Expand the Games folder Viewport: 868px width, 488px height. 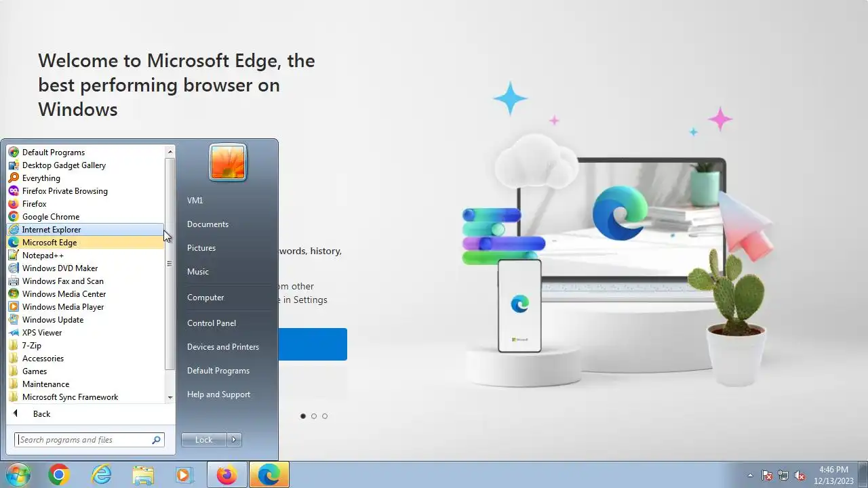[x=85, y=371]
